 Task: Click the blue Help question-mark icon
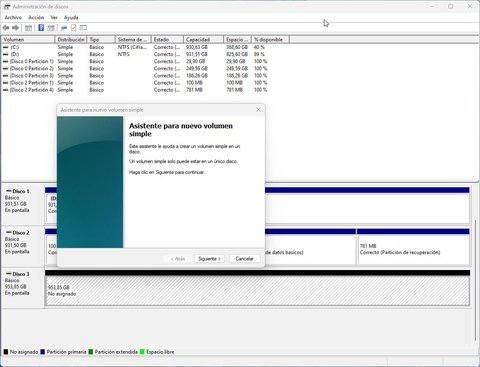(41, 28)
